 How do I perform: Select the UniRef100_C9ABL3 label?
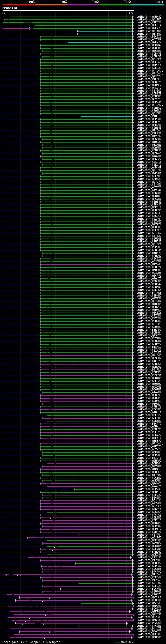point(149,111)
